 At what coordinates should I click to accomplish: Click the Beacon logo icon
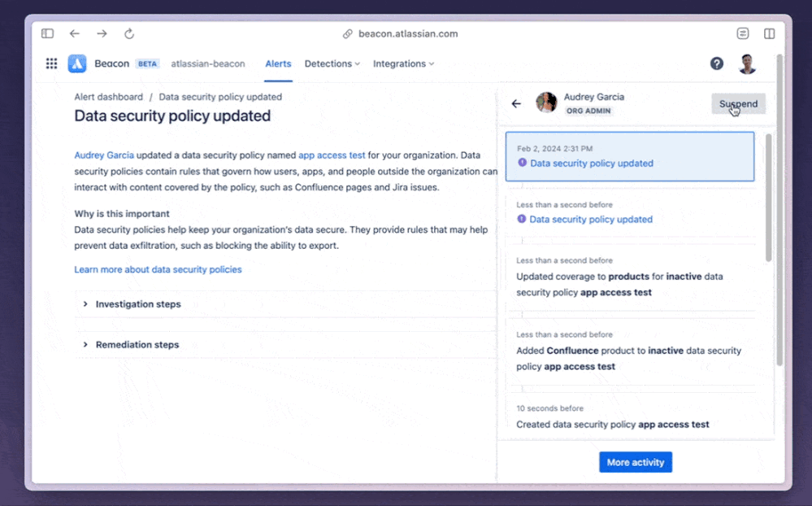(x=77, y=63)
